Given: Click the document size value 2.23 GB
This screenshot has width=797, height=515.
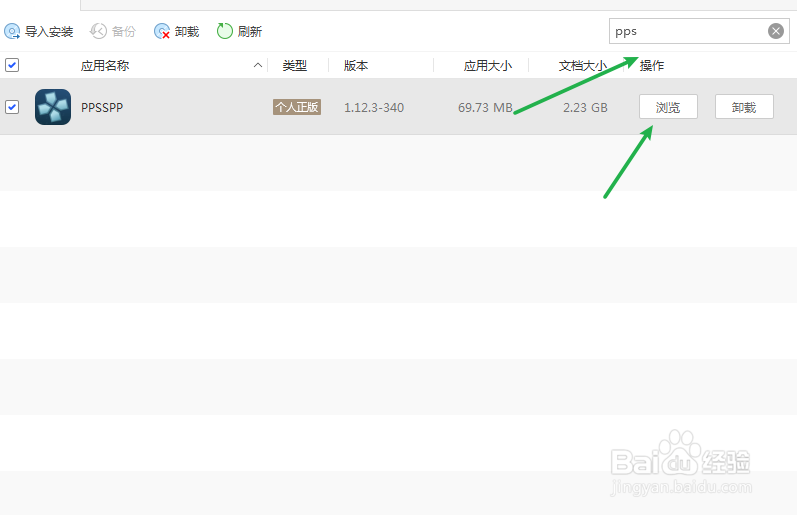Looking at the screenshot, I should click(585, 108).
